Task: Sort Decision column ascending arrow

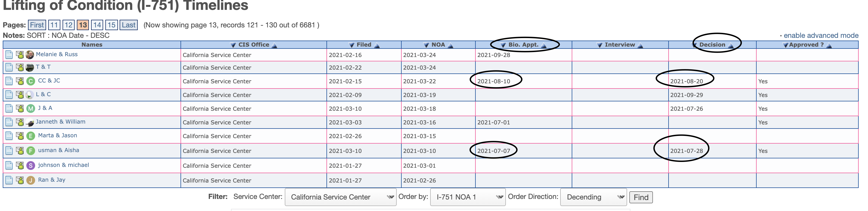Action: (731, 45)
